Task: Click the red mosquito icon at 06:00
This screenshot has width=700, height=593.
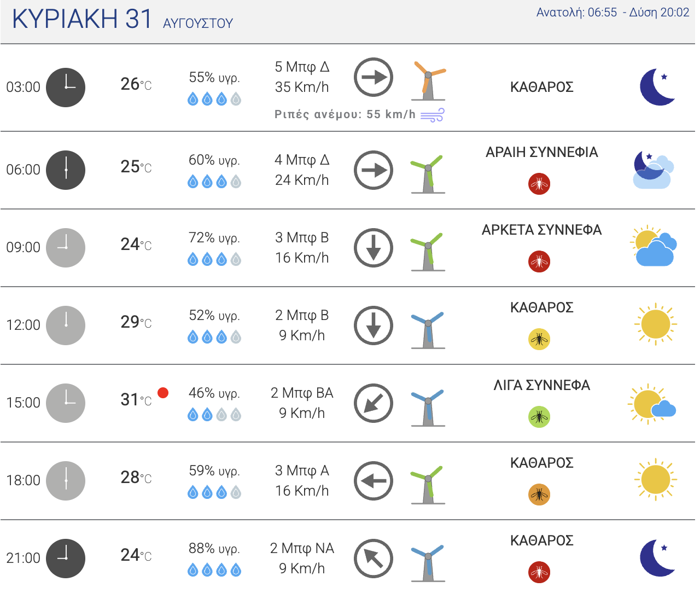Action: tap(539, 184)
